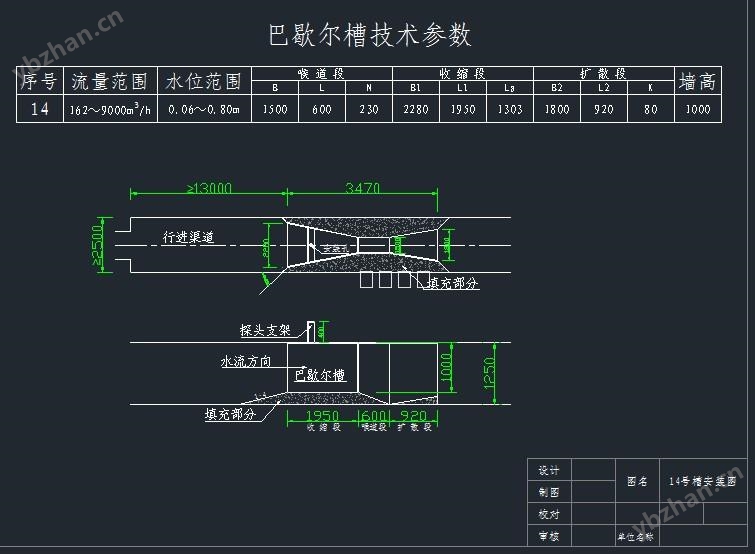
Task: Click the 墙高 column header
Action: [696, 81]
